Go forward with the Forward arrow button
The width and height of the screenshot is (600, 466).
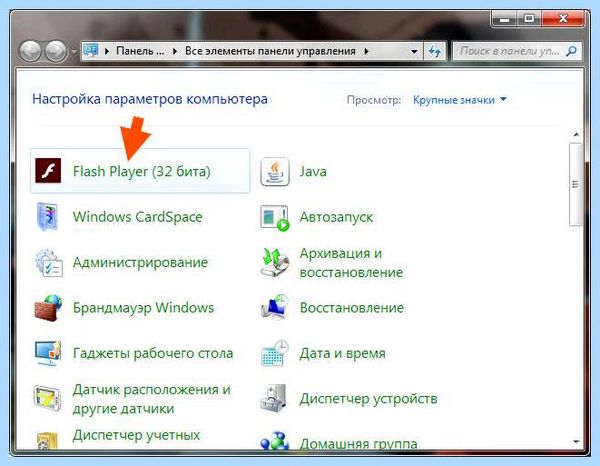click(56, 51)
